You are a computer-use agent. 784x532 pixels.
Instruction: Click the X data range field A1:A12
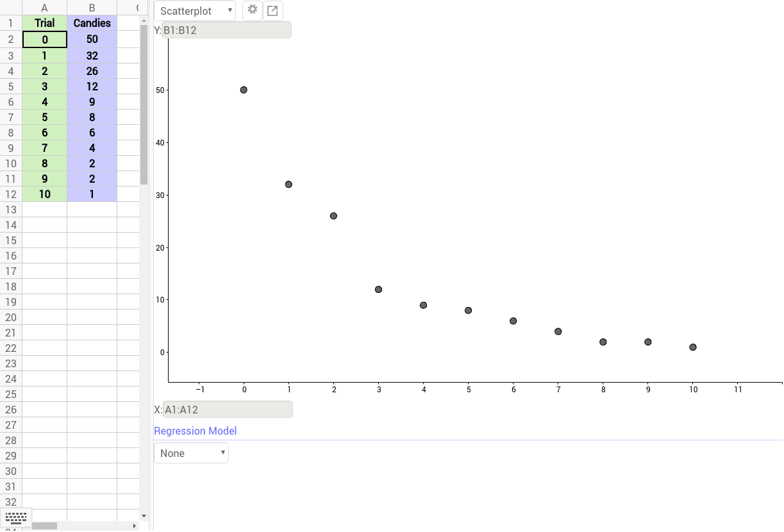(x=228, y=410)
